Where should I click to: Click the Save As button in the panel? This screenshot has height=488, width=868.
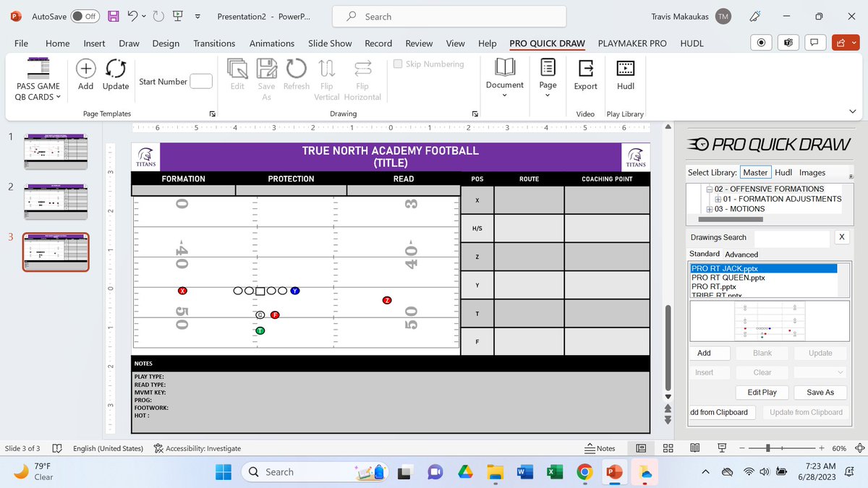[820, 392]
